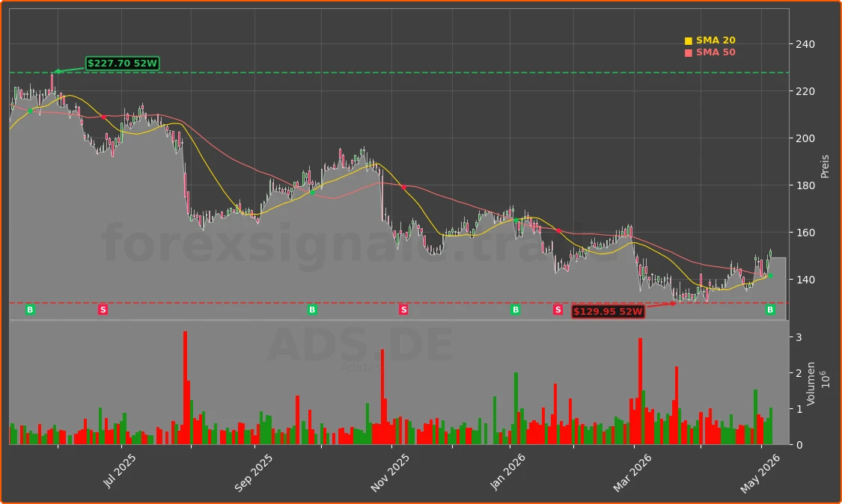Click the Jan 2026 date label
Viewport: 842px width, 504px height.
[507, 471]
